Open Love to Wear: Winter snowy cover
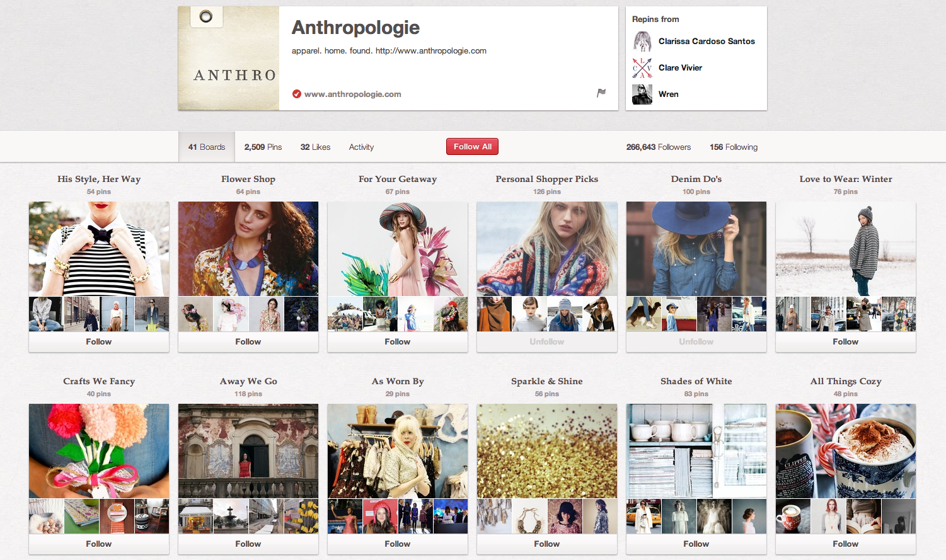 pyautogui.click(x=846, y=249)
